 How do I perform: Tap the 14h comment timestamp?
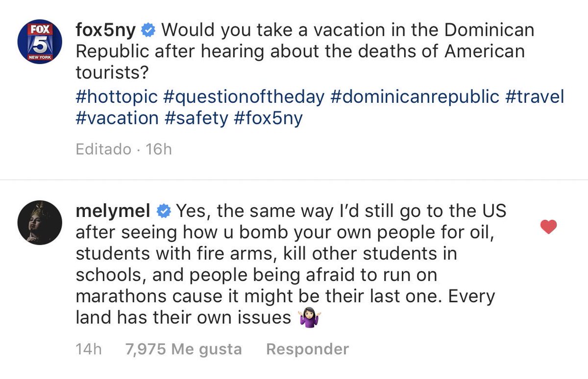(89, 349)
